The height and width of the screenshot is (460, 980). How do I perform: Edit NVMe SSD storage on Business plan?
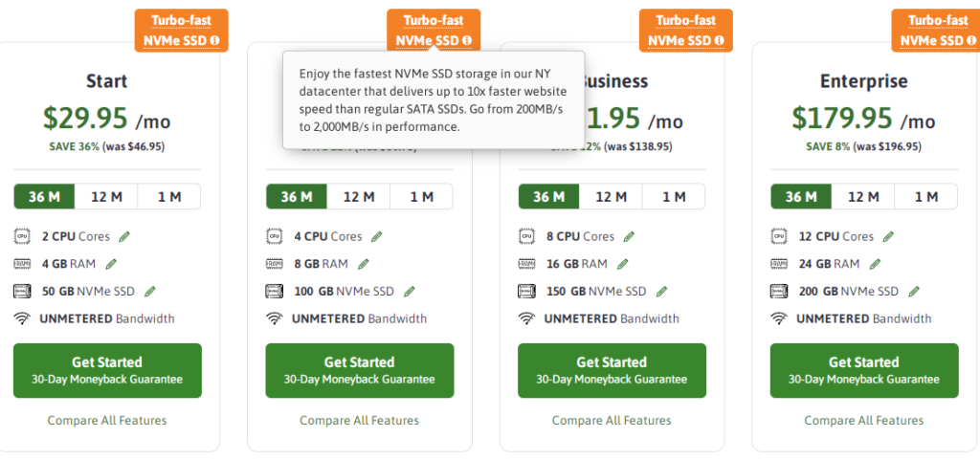tap(661, 291)
